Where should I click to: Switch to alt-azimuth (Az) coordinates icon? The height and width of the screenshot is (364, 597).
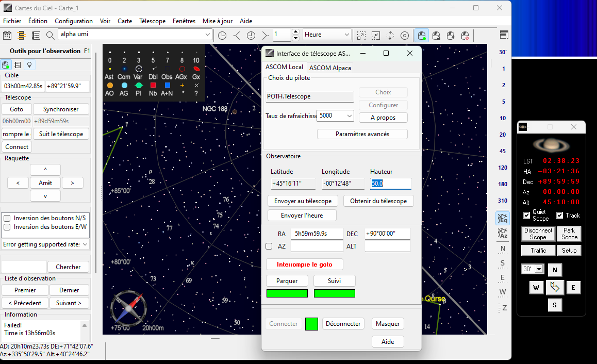tap(503, 234)
